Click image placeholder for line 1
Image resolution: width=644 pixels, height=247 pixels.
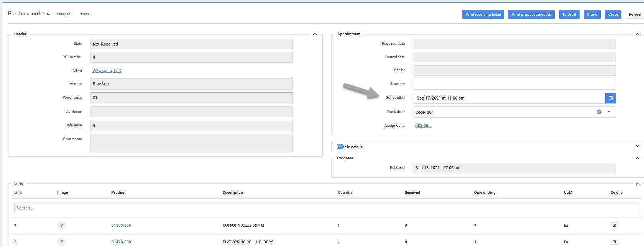61,225
